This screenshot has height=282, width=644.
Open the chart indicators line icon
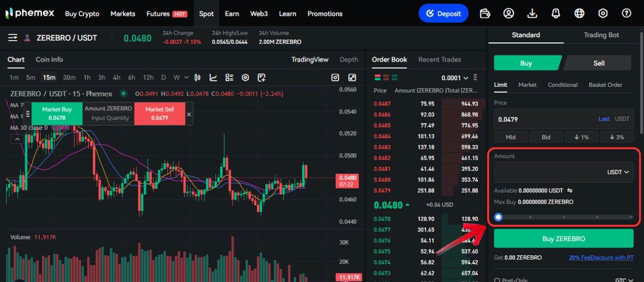214,77
